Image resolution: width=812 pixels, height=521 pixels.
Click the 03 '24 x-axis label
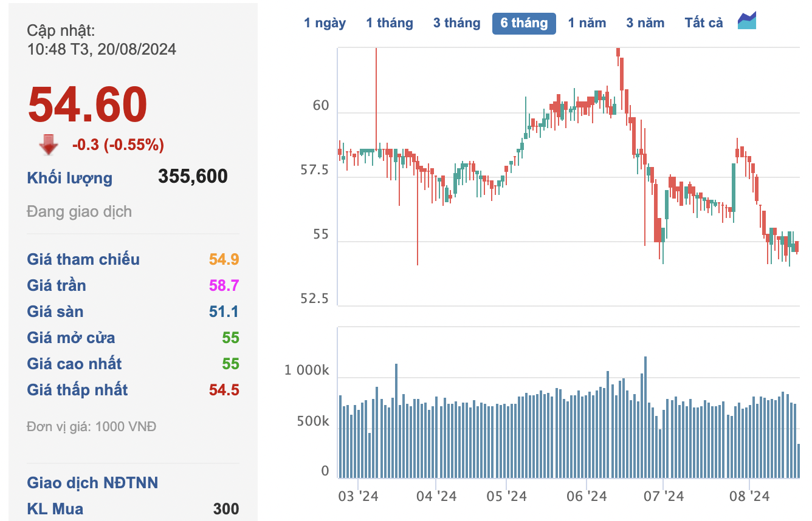[358, 496]
